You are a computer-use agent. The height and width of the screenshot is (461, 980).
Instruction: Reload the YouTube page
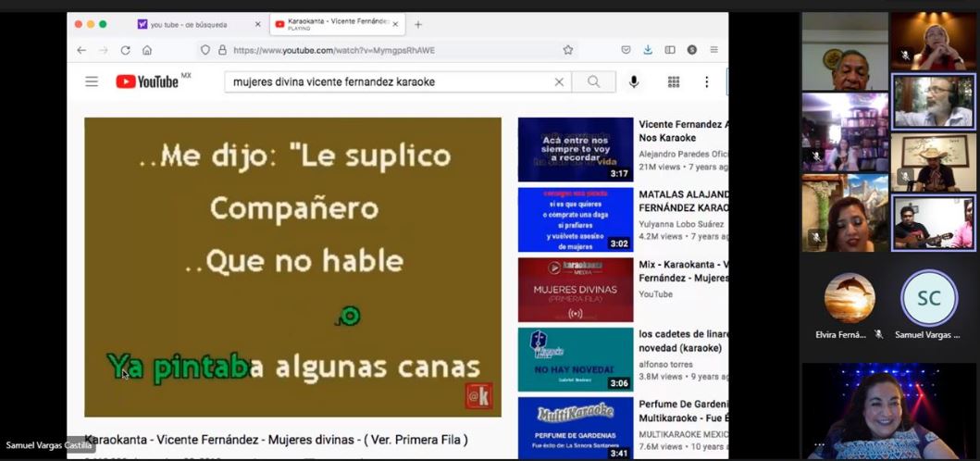pos(125,50)
